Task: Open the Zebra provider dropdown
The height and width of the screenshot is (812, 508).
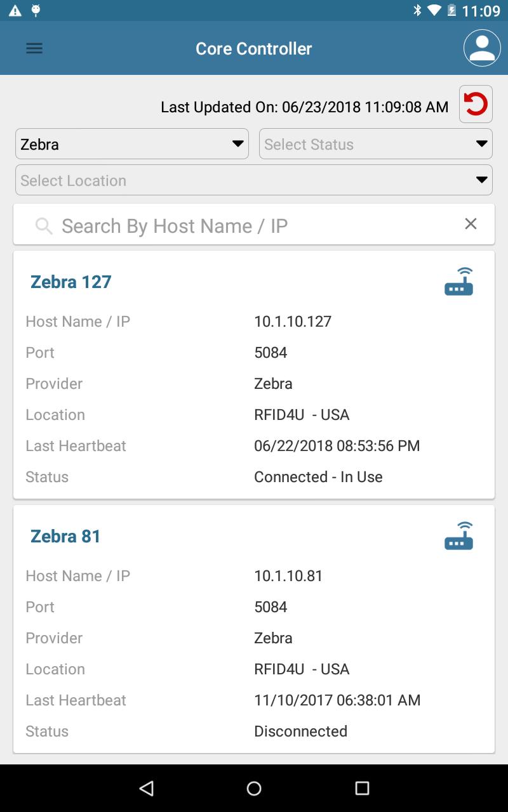Action: pos(132,144)
